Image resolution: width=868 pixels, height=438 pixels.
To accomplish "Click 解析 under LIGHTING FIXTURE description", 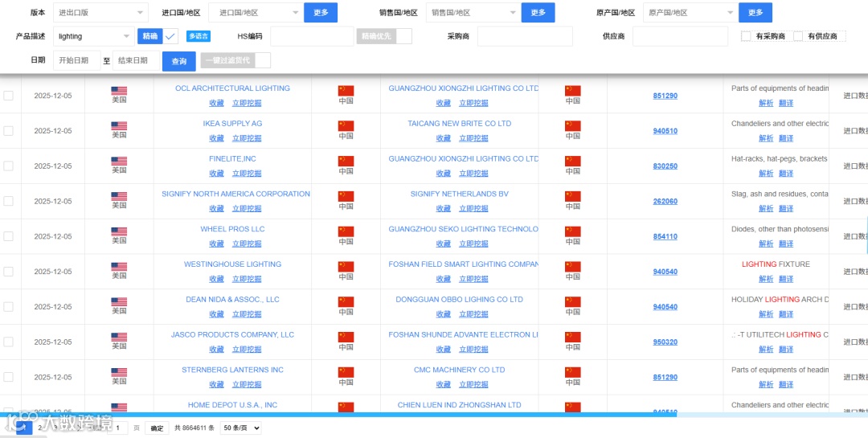I will point(766,279).
